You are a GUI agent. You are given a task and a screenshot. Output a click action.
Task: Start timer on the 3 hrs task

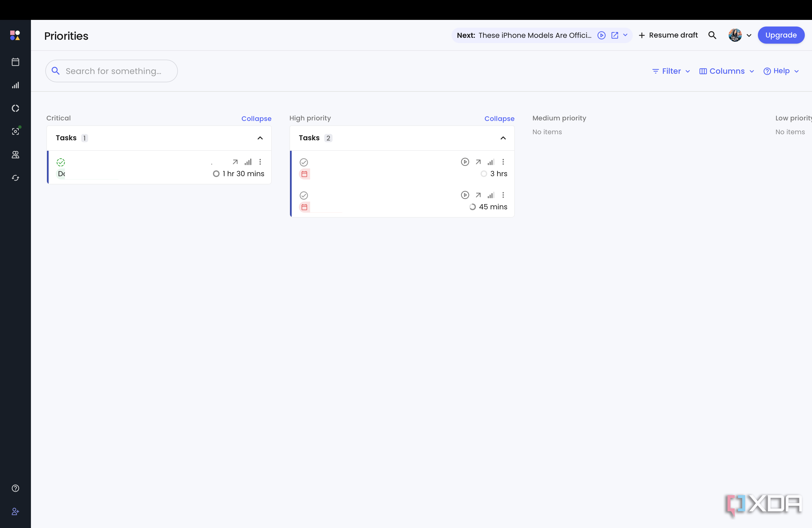(x=465, y=162)
